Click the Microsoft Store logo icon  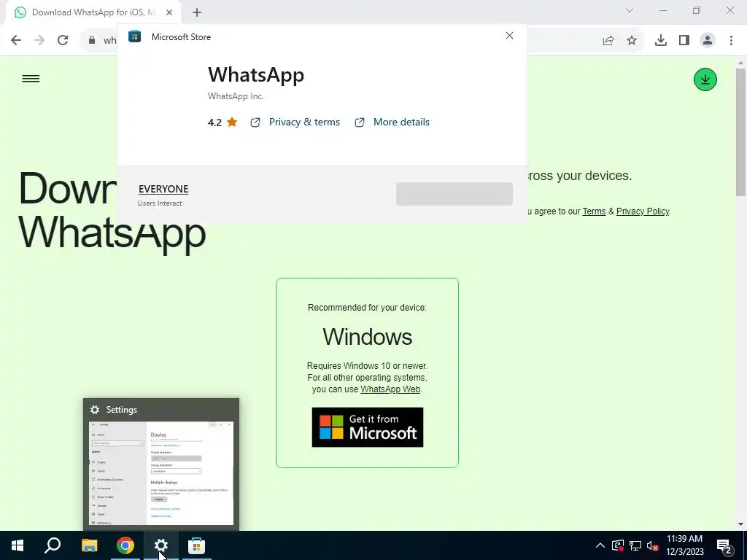pos(135,36)
